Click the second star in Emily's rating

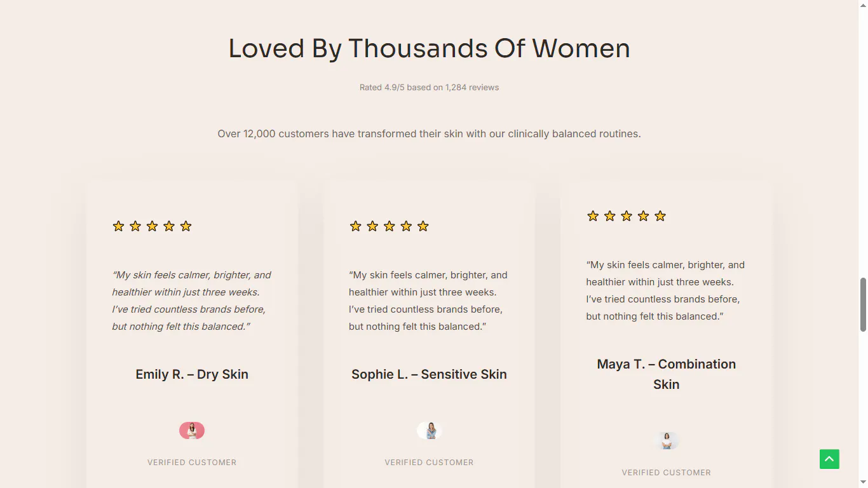tap(135, 226)
